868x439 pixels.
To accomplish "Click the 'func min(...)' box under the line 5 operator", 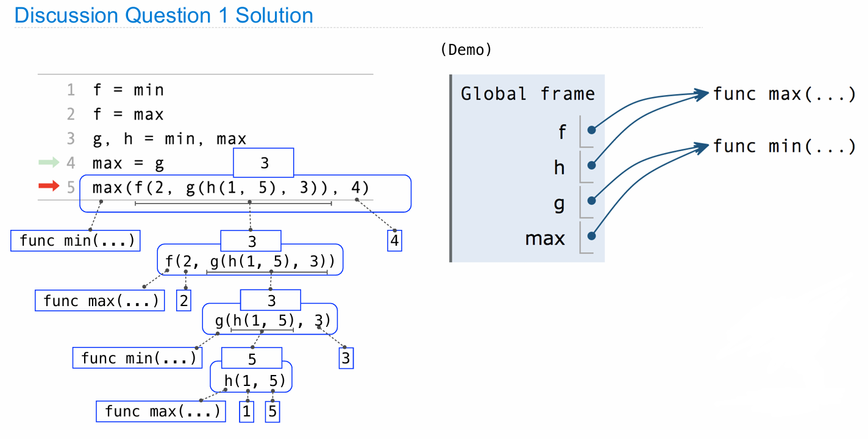I will click(x=76, y=240).
